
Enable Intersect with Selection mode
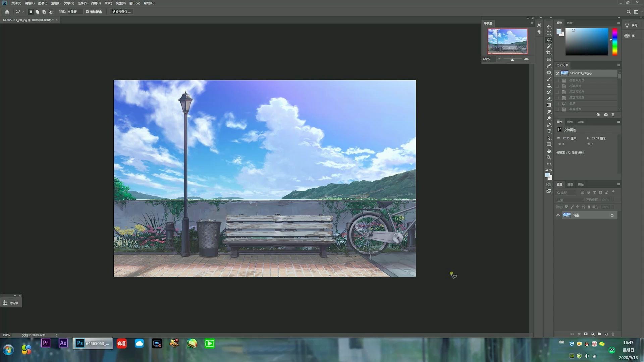tap(51, 12)
